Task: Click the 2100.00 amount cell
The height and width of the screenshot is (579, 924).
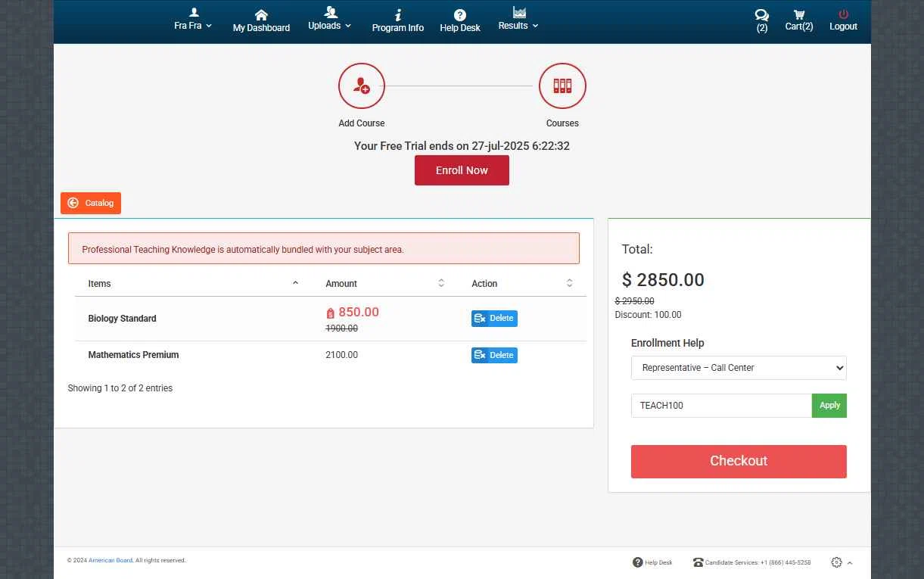Action: [x=342, y=355]
